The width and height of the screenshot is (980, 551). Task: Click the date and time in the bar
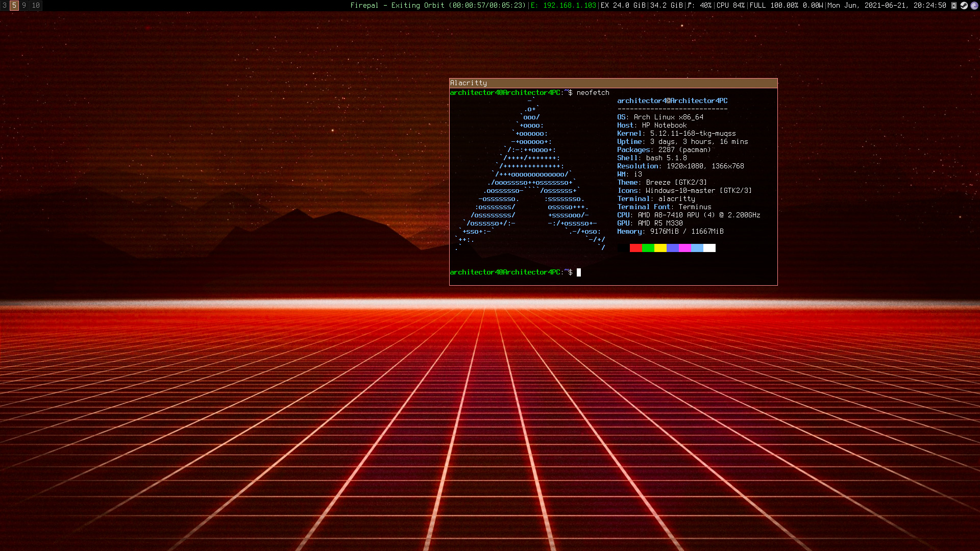click(887, 6)
